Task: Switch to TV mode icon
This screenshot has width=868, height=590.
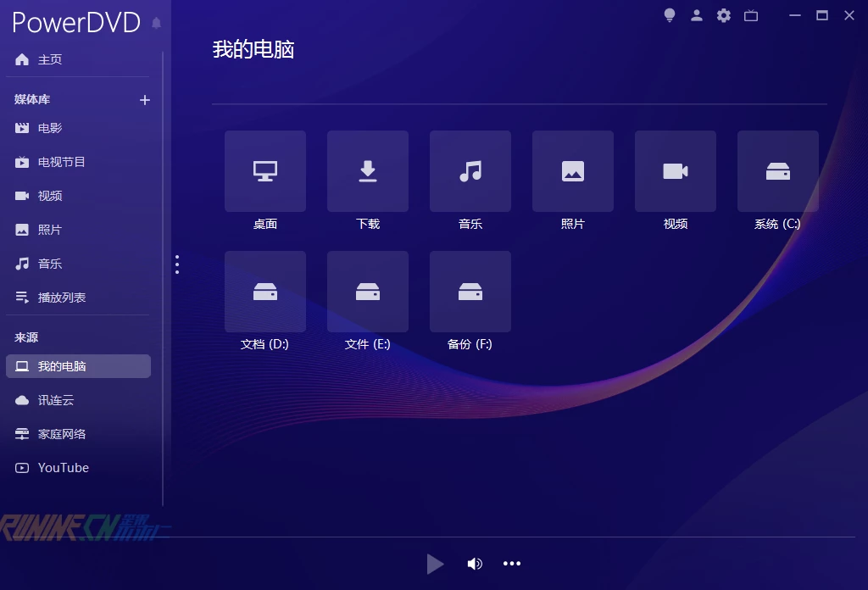Action: tap(750, 15)
